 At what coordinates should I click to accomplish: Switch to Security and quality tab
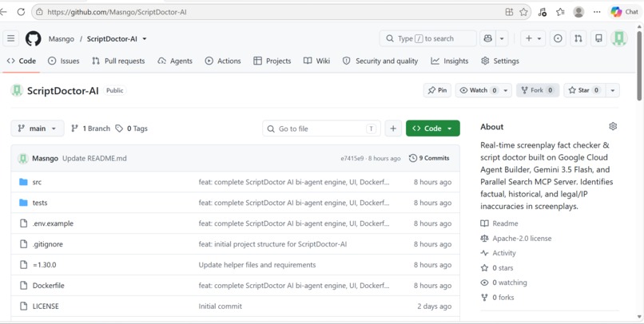pos(380,61)
